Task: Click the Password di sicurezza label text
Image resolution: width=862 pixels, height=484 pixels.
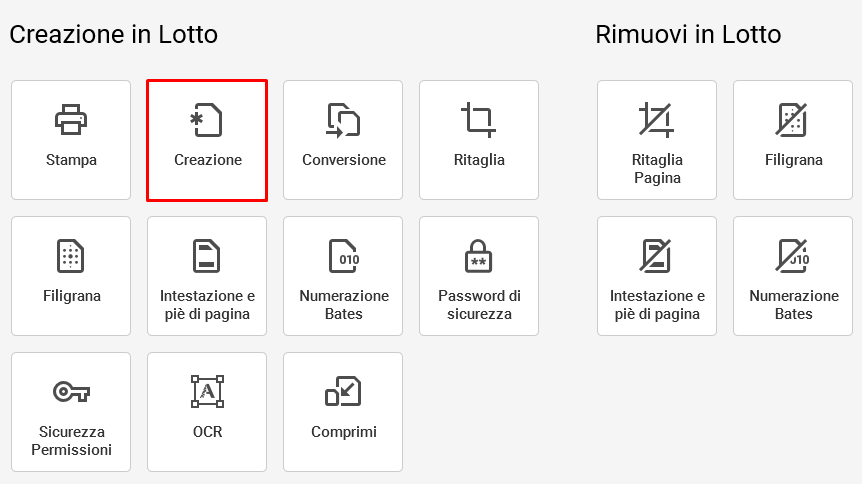Action: click(479, 305)
